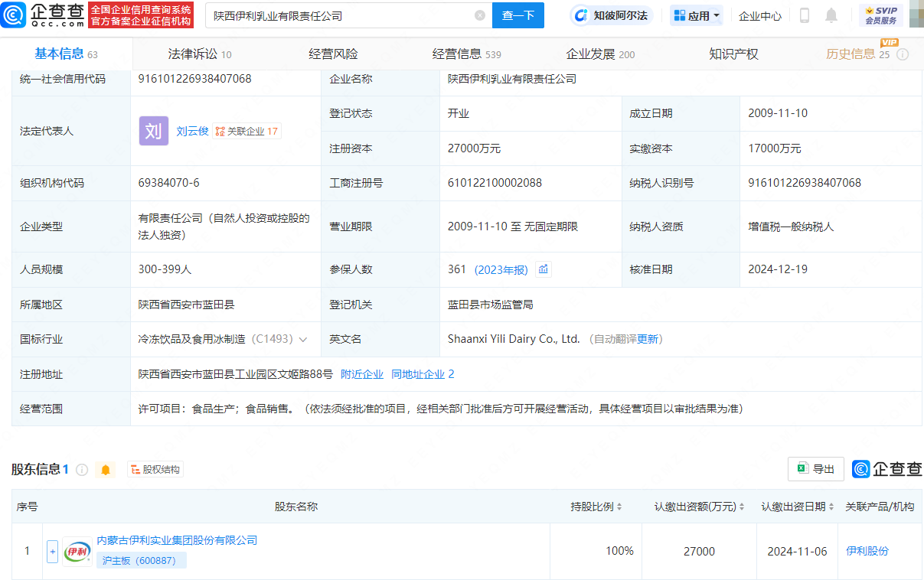Open the 股权结构 view
924x580 pixels.
coord(155,469)
